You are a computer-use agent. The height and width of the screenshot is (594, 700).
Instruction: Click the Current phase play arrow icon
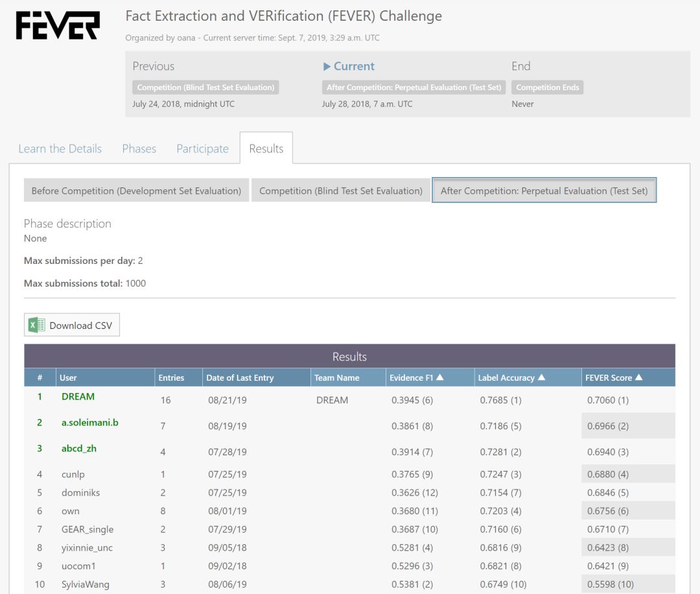pos(327,67)
